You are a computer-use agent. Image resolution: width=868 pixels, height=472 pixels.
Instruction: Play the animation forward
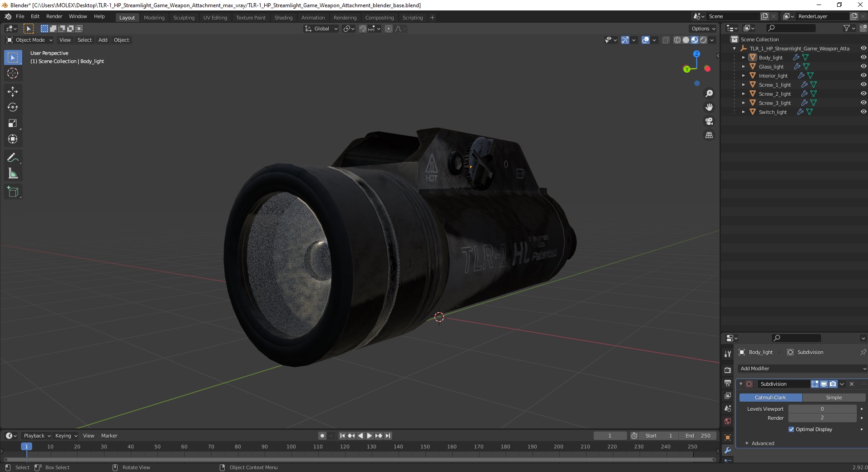(370, 436)
